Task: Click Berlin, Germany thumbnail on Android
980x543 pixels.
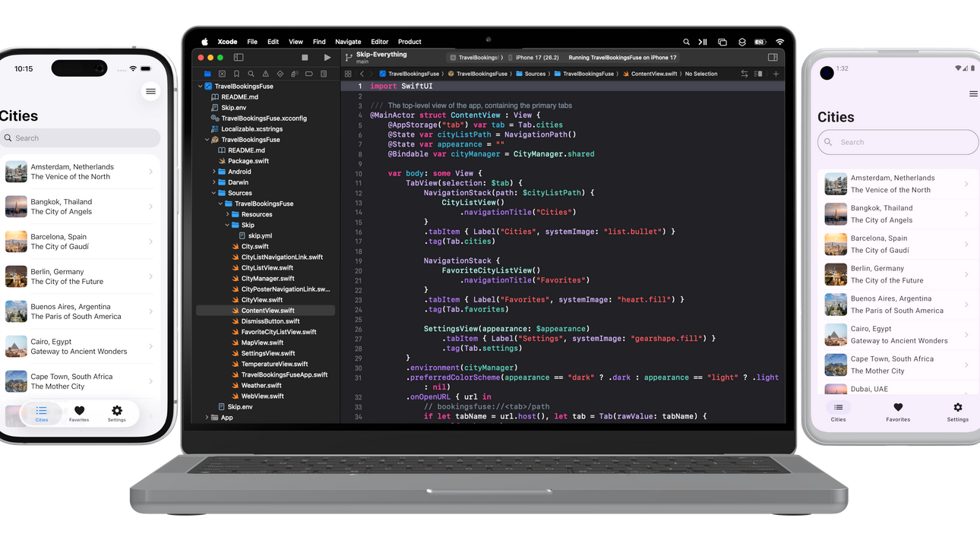Action: [x=836, y=274]
